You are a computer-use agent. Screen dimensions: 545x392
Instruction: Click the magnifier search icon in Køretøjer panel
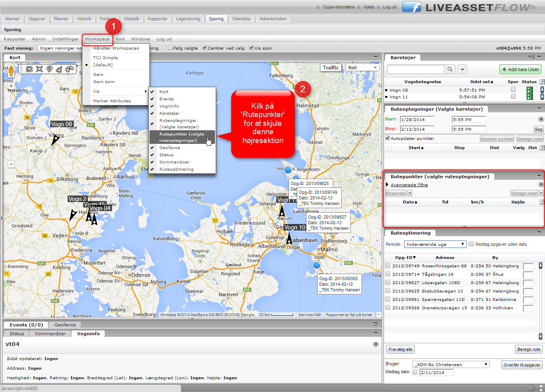click(450, 69)
